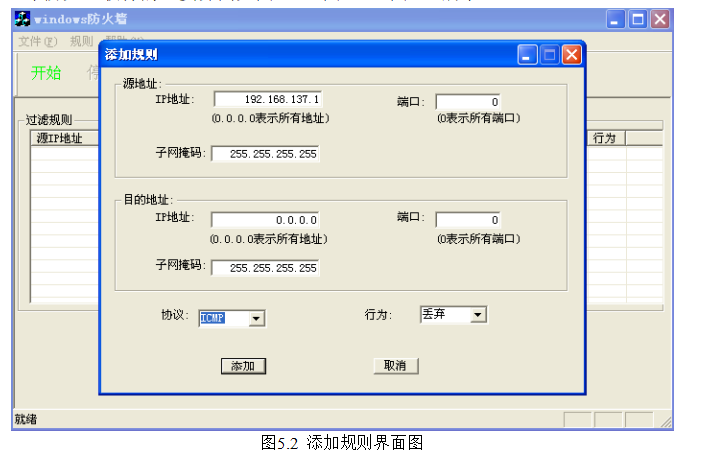Image resolution: width=701 pixels, height=457 pixels.
Task: Open the 协议 protocol dropdown arrow
Action: coord(256,318)
